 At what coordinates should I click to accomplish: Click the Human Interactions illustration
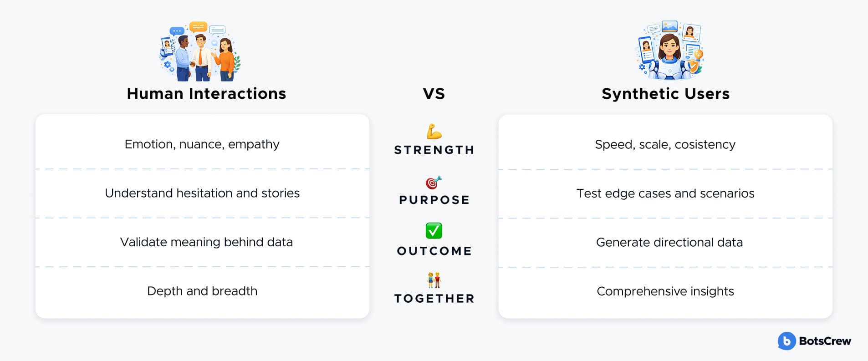click(200, 51)
